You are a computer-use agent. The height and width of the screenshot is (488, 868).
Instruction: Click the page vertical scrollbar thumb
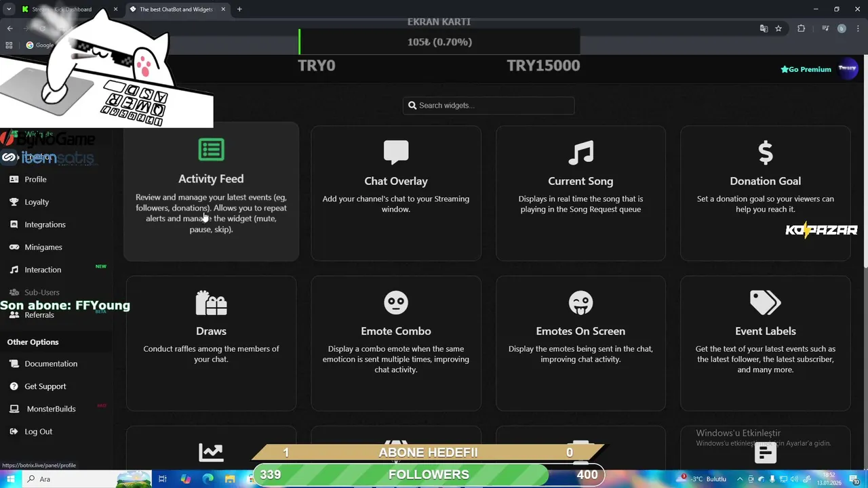865,163
